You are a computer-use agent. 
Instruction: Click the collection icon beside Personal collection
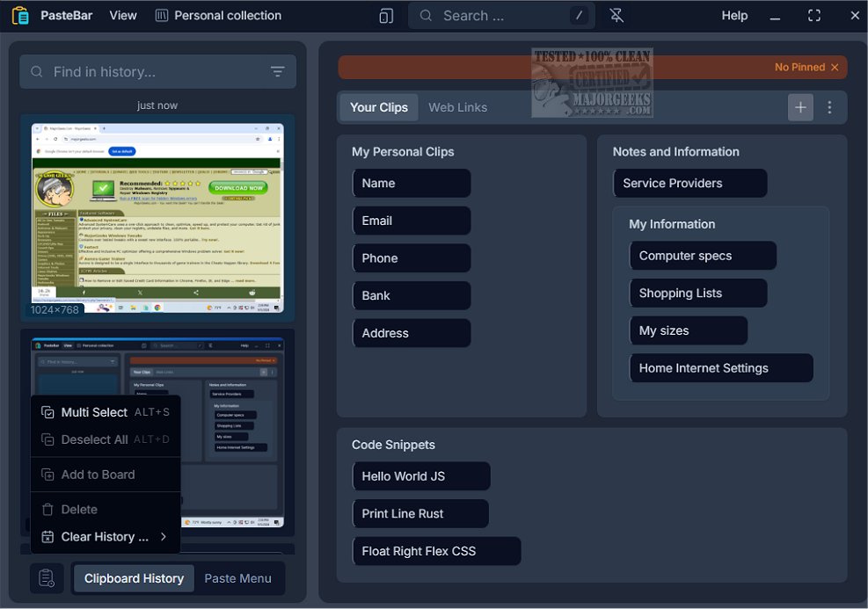coord(161,16)
